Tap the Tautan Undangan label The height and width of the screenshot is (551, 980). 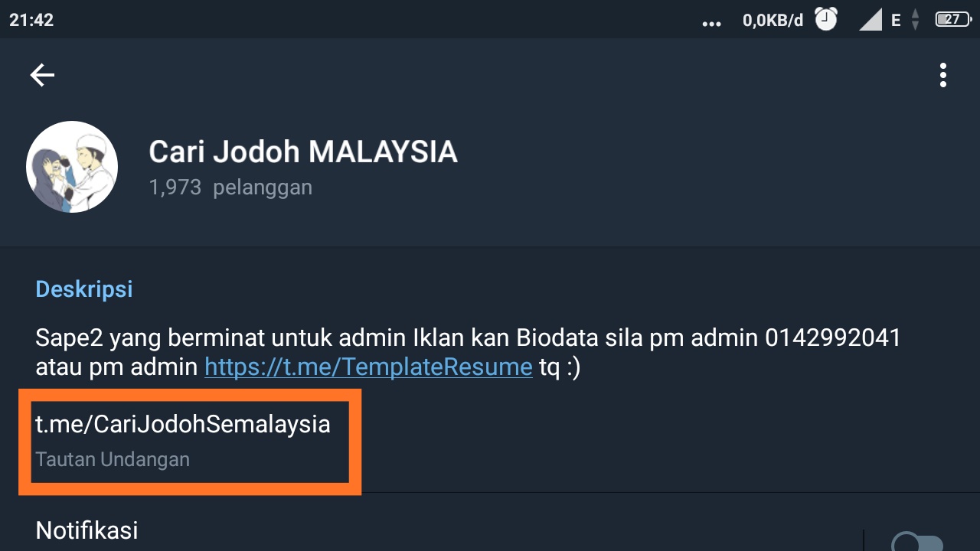coord(112,459)
